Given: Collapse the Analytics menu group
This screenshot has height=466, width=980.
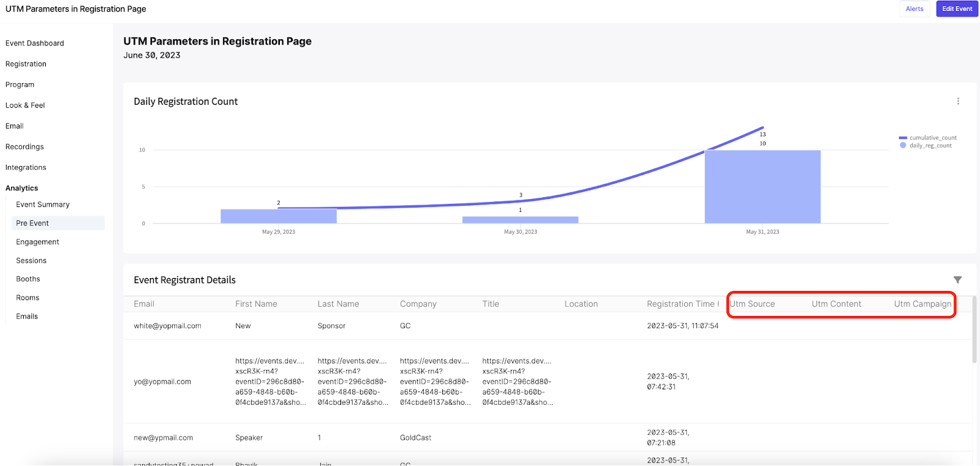Looking at the screenshot, I should tap(21, 188).
